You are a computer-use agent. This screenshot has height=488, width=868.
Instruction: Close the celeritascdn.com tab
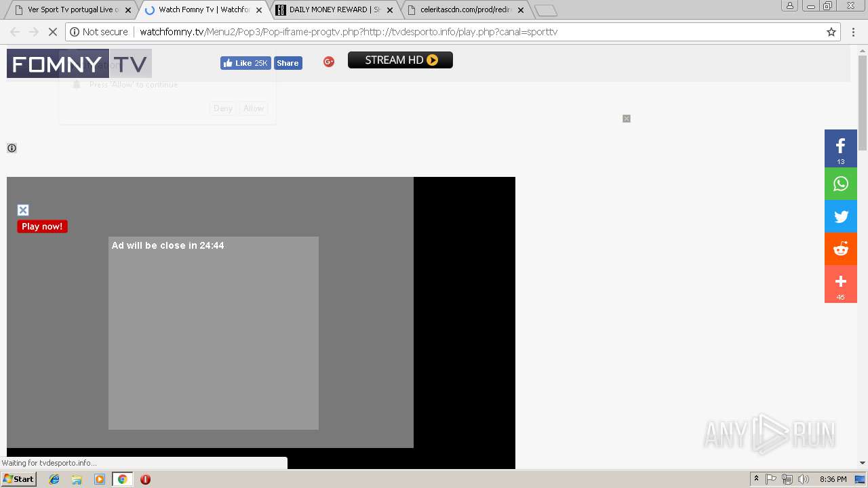pyautogui.click(x=521, y=10)
